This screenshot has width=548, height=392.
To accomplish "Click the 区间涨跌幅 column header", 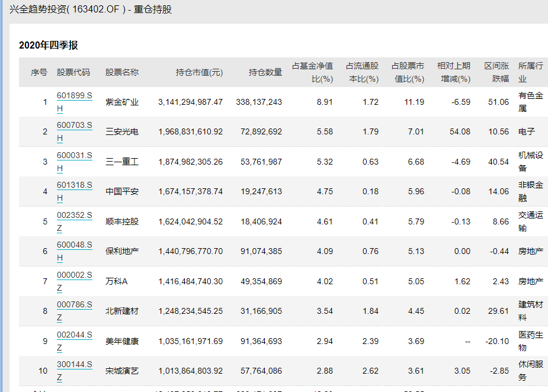I will [x=496, y=72].
